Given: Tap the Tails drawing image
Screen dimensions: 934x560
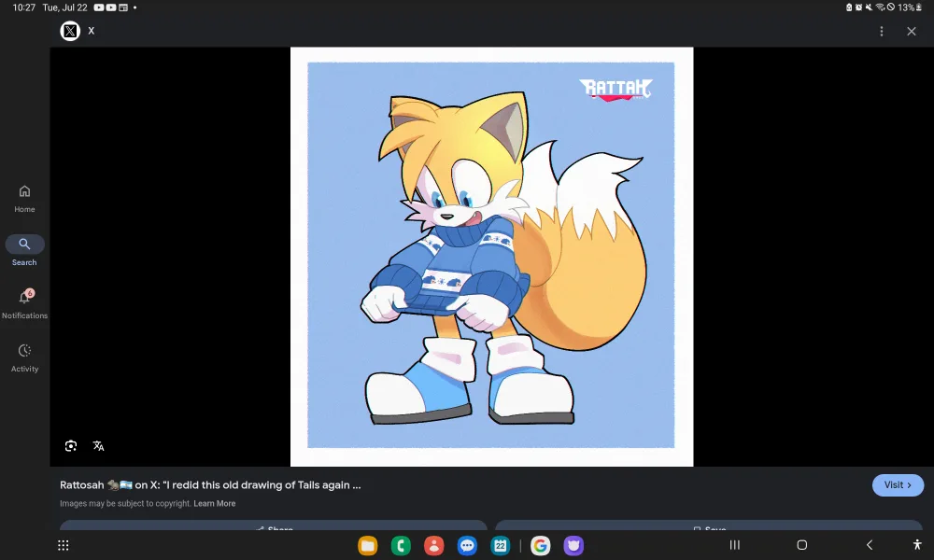Looking at the screenshot, I should (491, 256).
